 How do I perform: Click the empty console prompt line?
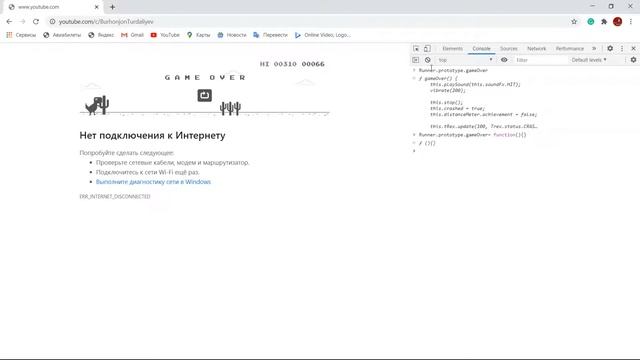(527, 151)
